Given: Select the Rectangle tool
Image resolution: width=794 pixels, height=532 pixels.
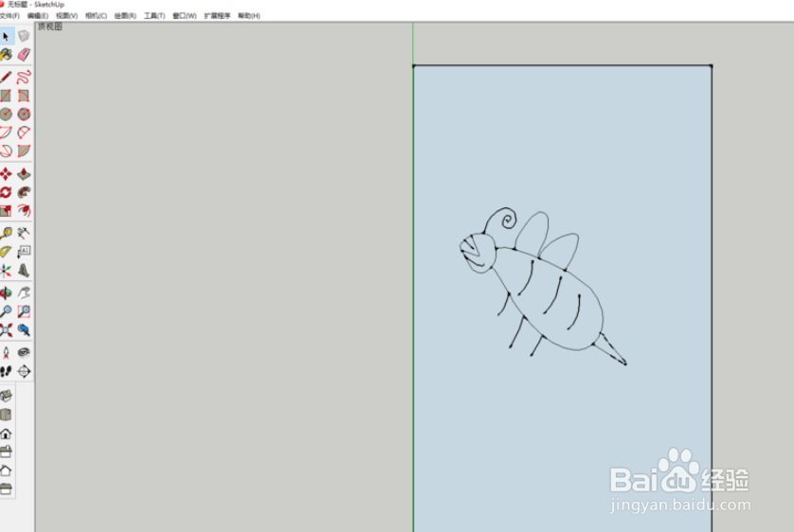Looking at the screenshot, I should point(6,96).
